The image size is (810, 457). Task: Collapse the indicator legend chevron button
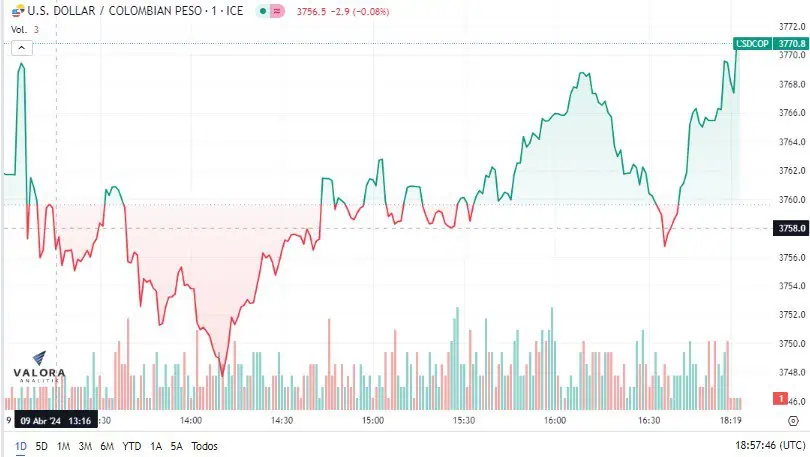[22, 48]
